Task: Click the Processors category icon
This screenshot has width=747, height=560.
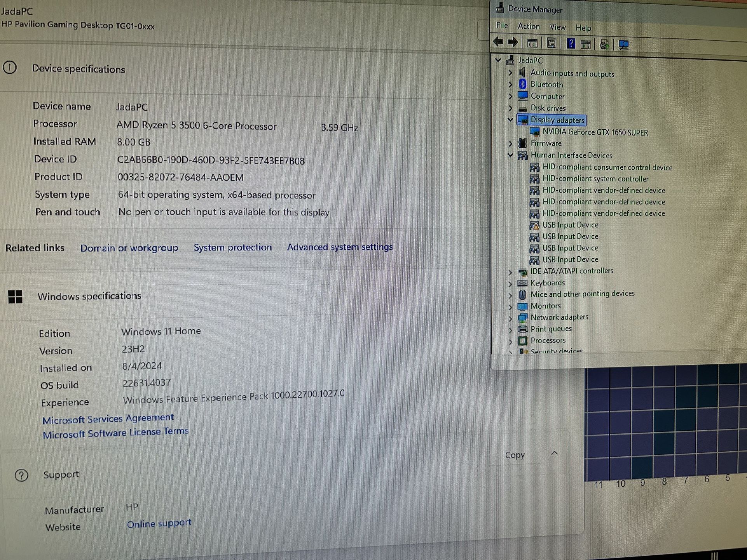Action: pos(523,341)
